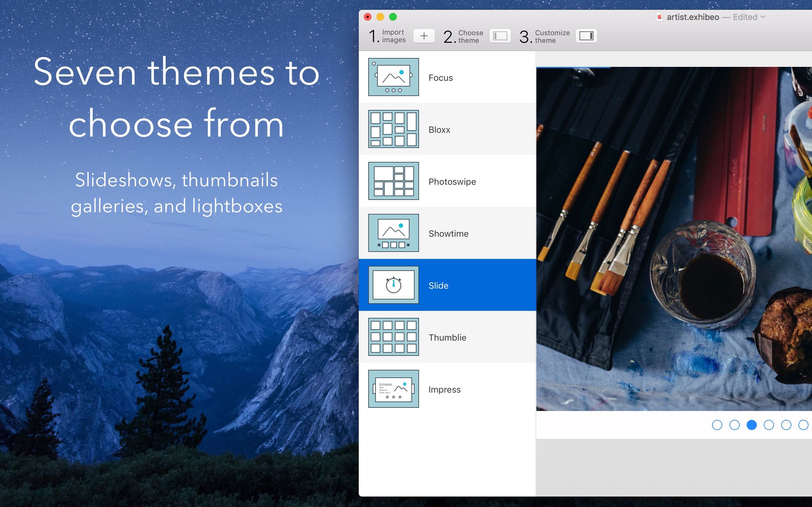The height and width of the screenshot is (507, 812).
Task: Select the fifth slide indicator dot
Action: pos(786,425)
